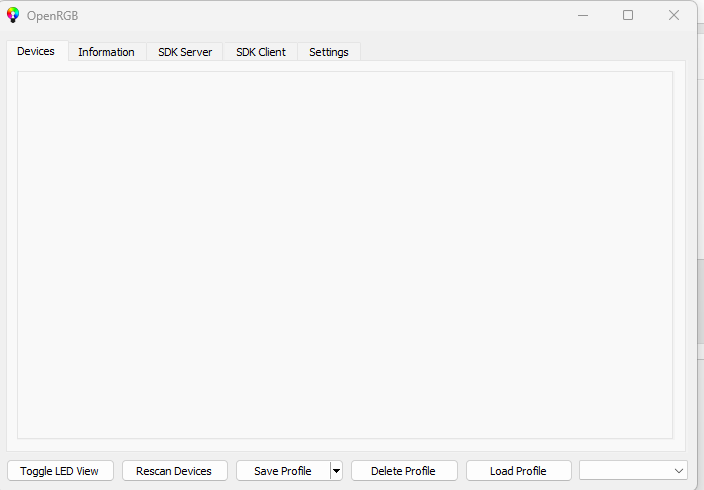Rescan Devices using the bottom button
The image size is (704, 490).
(x=175, y=471)
